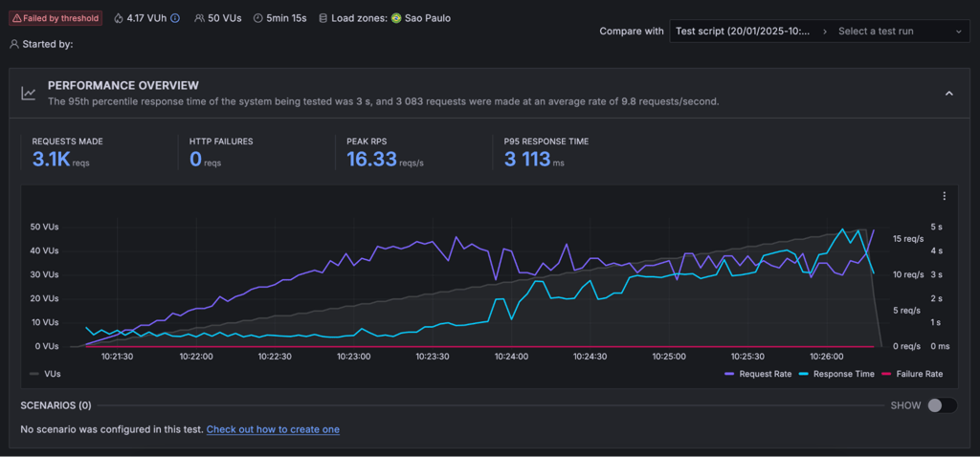Click the load zones database icon
This screenshot has width=980, height=457.
pyautogui.click(x=323, y=19)
